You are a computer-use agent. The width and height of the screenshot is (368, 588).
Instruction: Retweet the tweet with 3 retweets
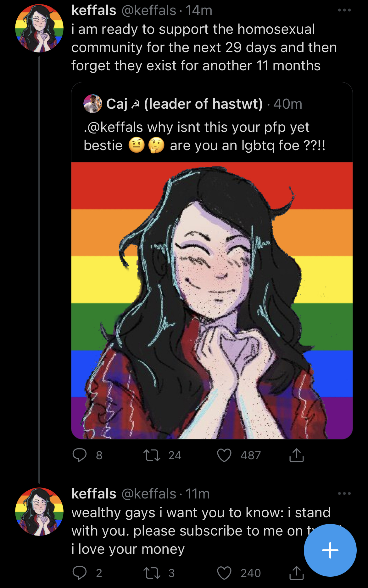tap(152, 573)
